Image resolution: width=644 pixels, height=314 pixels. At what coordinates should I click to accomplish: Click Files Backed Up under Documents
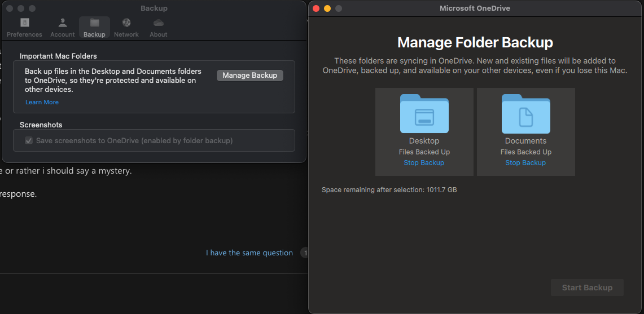click(x=525, y=152)
